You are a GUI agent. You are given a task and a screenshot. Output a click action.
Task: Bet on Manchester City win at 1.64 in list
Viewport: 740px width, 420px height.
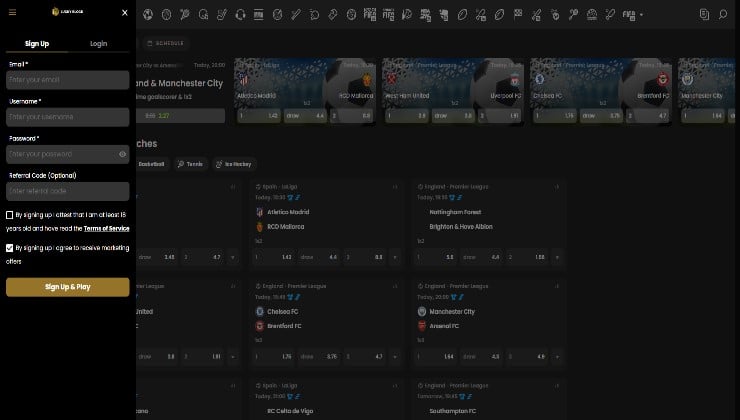(436, 356)
